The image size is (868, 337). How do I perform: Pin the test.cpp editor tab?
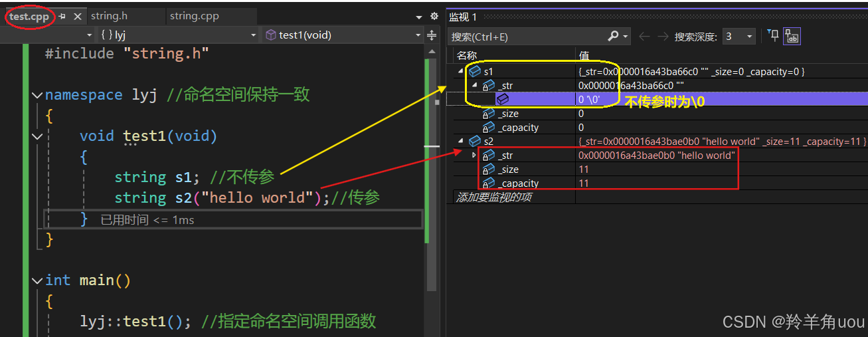62,17
